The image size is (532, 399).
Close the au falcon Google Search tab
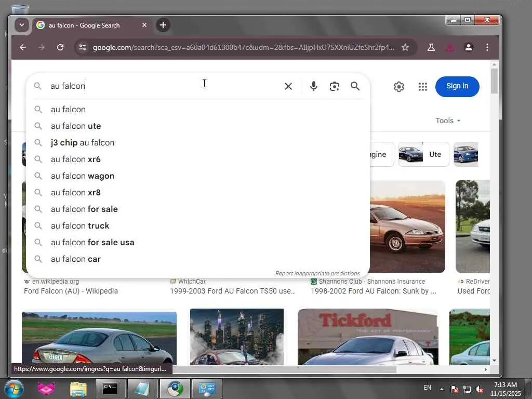144,25
